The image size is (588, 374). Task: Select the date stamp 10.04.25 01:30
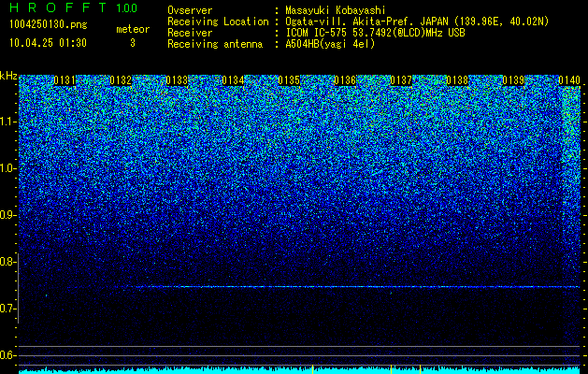[48, 43]
